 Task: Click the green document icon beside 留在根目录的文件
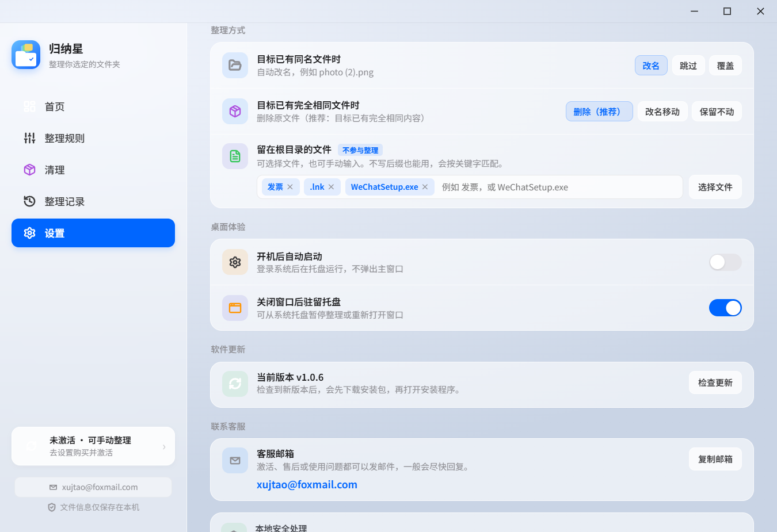click(235, 156)
